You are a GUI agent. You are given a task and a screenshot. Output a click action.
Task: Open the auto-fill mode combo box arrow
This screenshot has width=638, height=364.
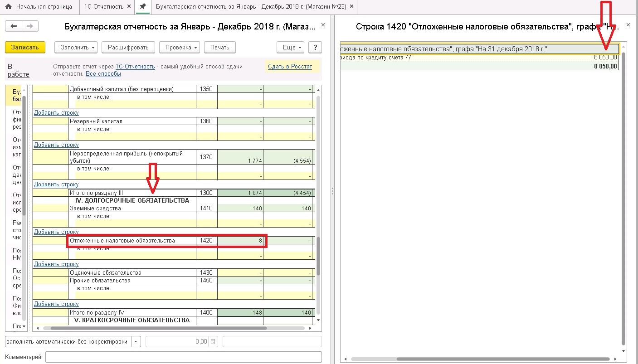point(136,341)
